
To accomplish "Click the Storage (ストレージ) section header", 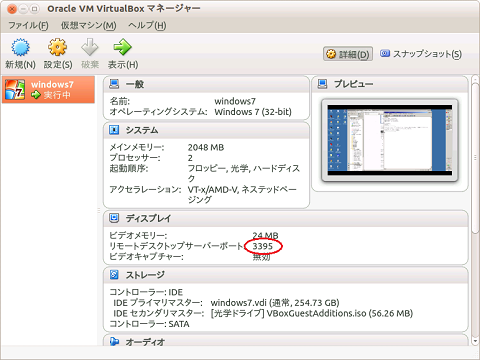I will (x=286, y=275).
